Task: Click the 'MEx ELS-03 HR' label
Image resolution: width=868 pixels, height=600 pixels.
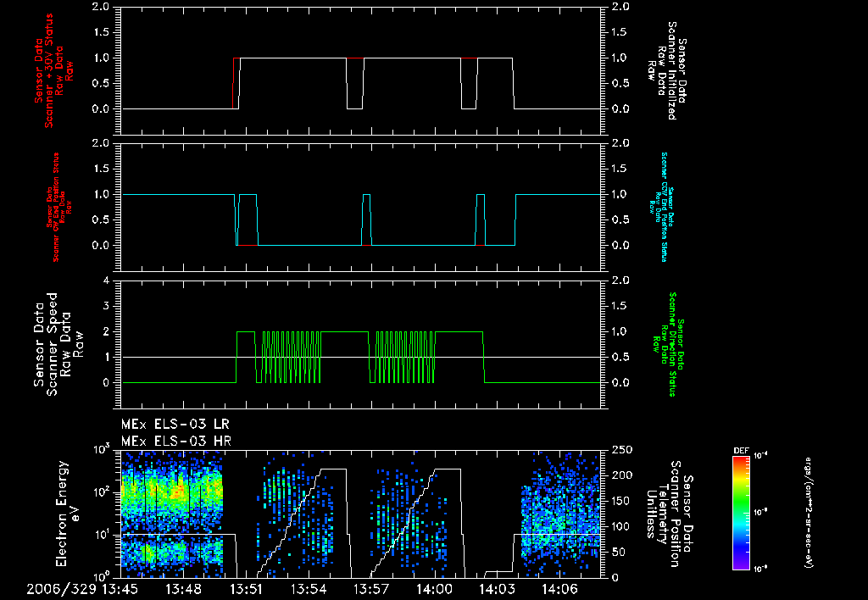Action: click(176, 442)
